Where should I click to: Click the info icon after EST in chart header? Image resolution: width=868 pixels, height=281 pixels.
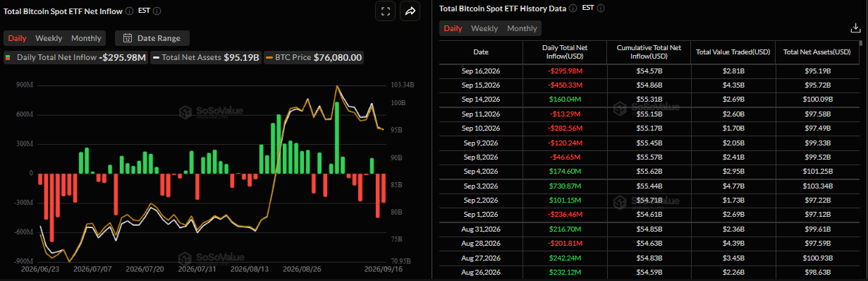pos(157,11)
